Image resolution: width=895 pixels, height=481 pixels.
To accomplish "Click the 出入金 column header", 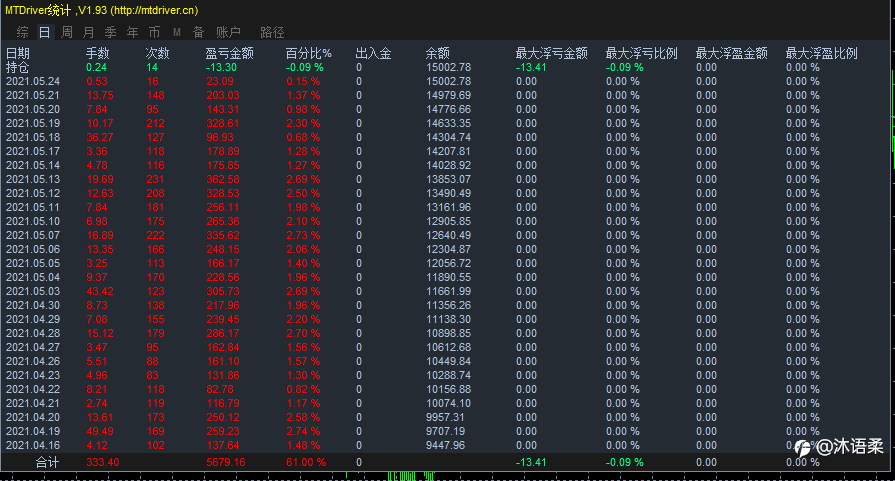I will point(373,53).
